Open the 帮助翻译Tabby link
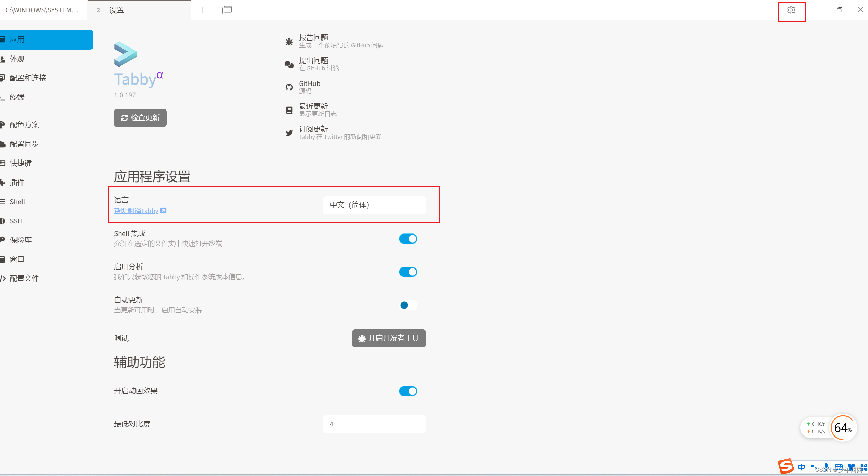This screenshot has height=476, width=868. 136,211
